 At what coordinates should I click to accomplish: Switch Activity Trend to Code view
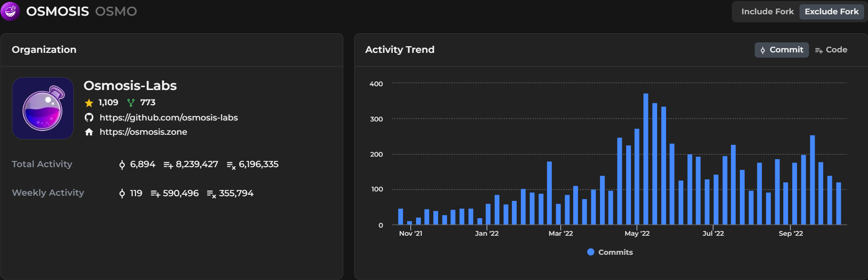click(x=831, y=50)
